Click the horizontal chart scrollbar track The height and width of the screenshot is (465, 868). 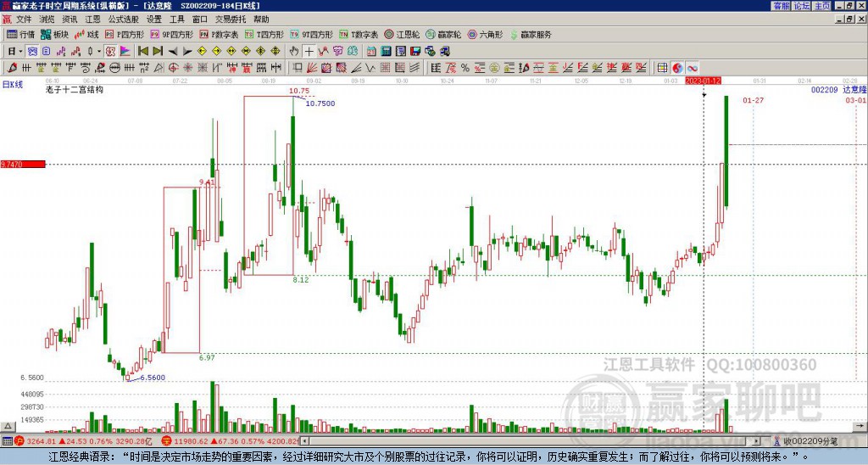point(531,441)
